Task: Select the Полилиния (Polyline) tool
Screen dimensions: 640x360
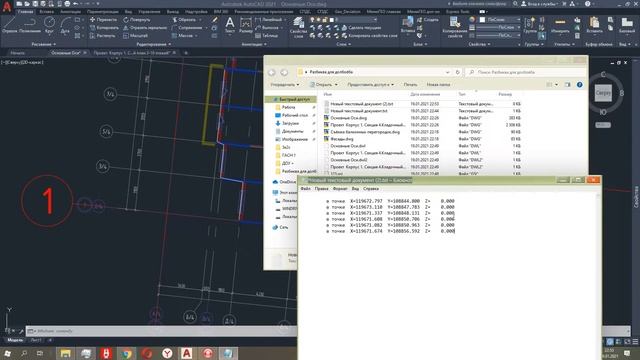Action: [x=29, y=25]
